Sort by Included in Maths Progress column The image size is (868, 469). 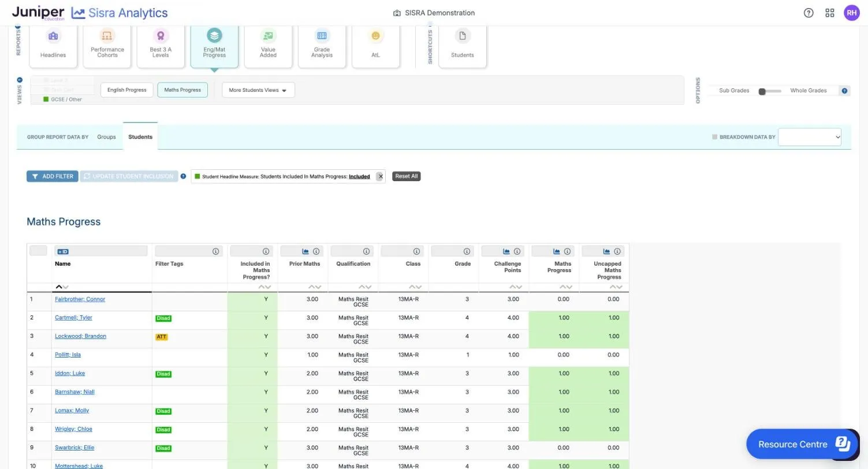(265, 287)
